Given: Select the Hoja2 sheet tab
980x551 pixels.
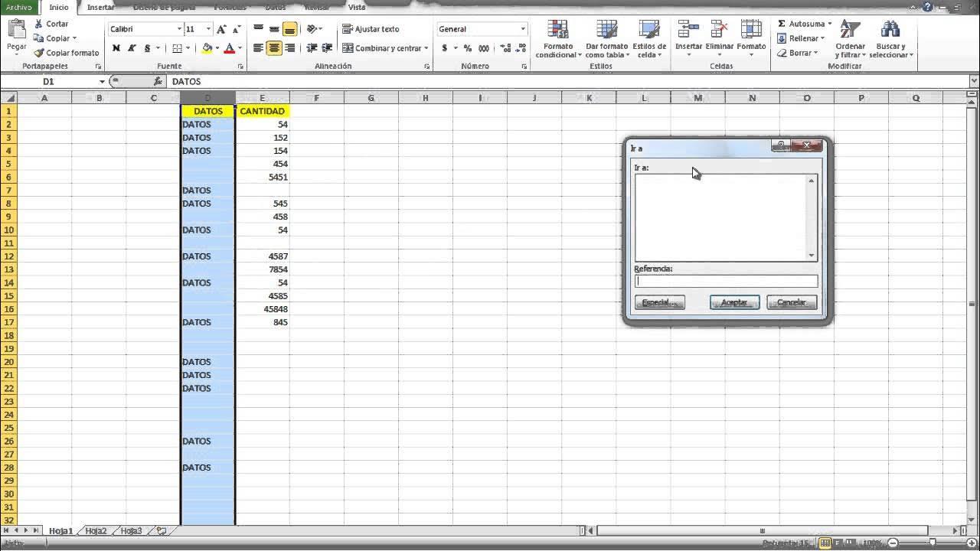Looking at the screenshot, I should [96, 530].
